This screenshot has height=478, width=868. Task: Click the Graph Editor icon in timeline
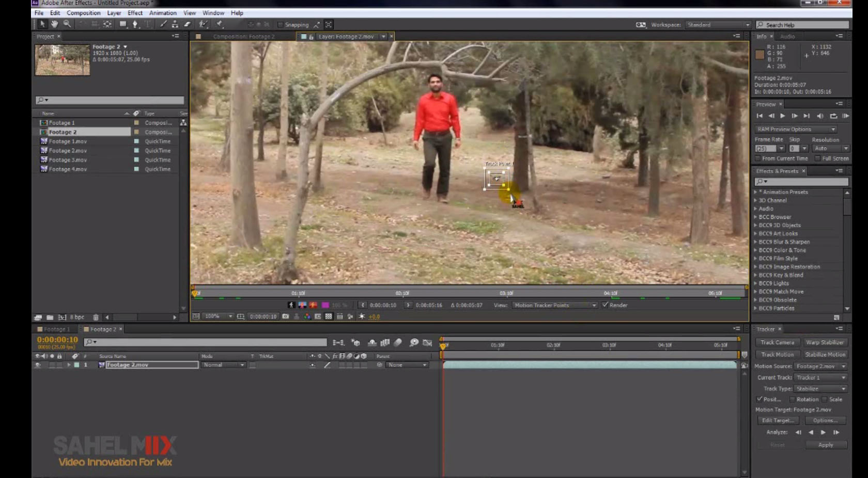427,342
